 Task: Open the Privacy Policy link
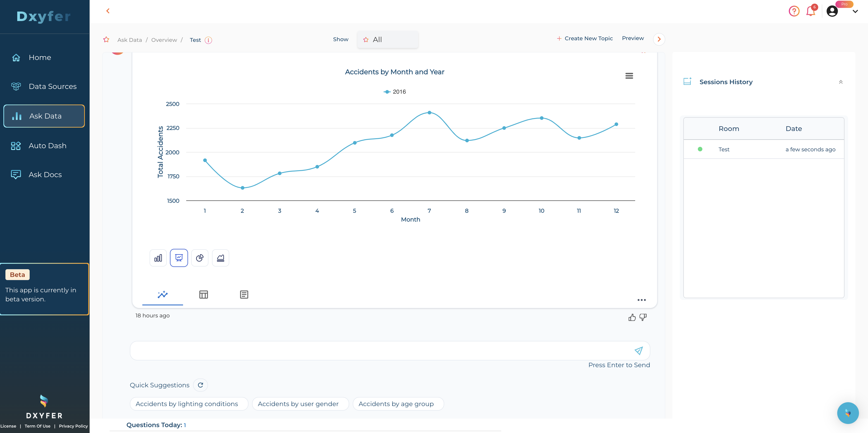click(x=73, y=426)
